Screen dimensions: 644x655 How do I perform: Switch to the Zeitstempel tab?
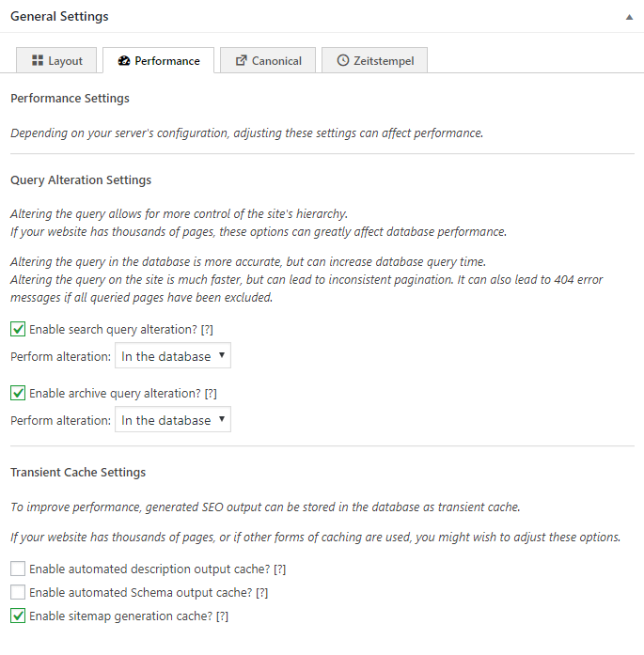point(374,60)
